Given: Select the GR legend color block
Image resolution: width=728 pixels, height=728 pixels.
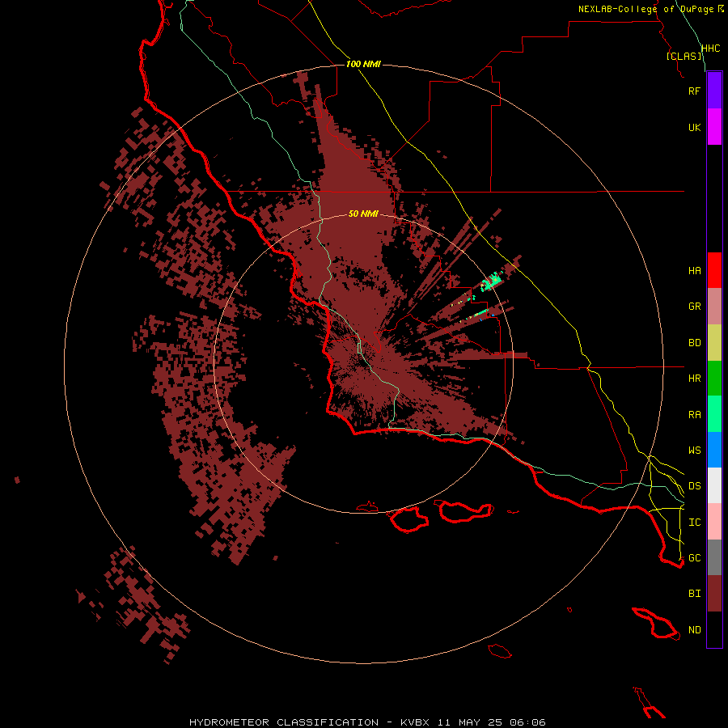Looking at the screenshot, I should coord(714,307).
